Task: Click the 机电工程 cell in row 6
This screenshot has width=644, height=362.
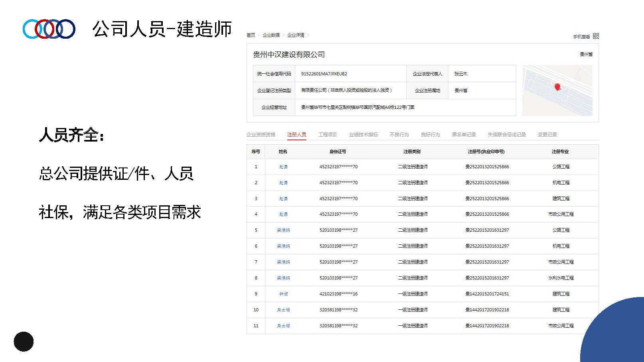Action: click(561, 246)
